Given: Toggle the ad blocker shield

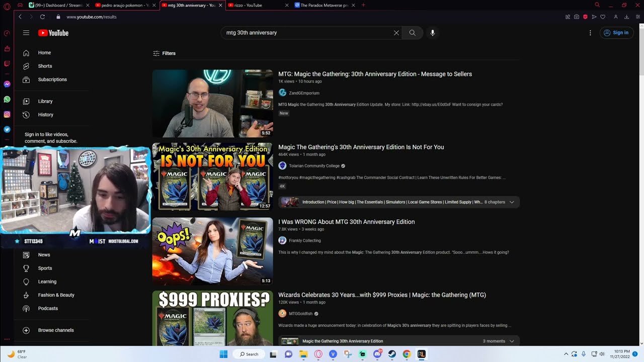Looking at the screenshot, I should [x=585, y=17].
